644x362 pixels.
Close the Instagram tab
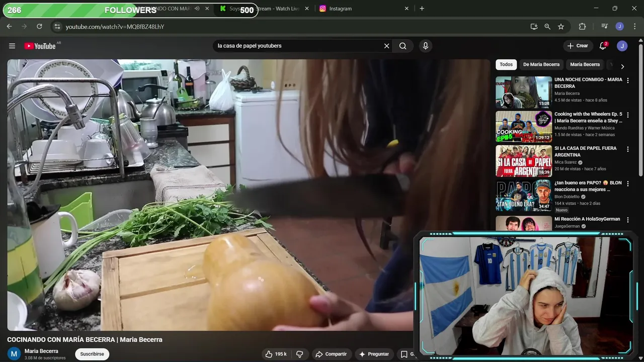coord(407,9)
